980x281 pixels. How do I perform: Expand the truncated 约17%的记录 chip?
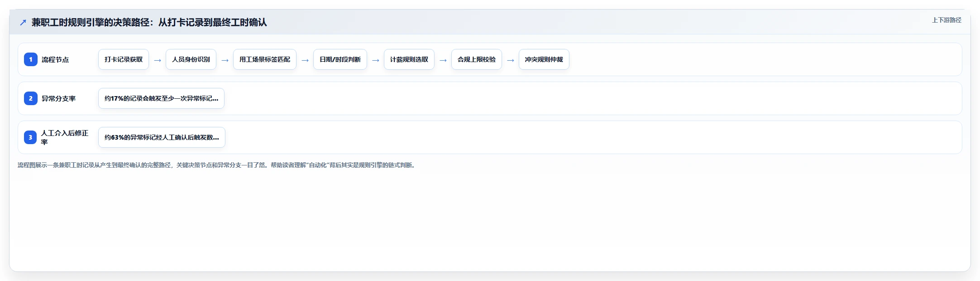(x=161, y=98)
